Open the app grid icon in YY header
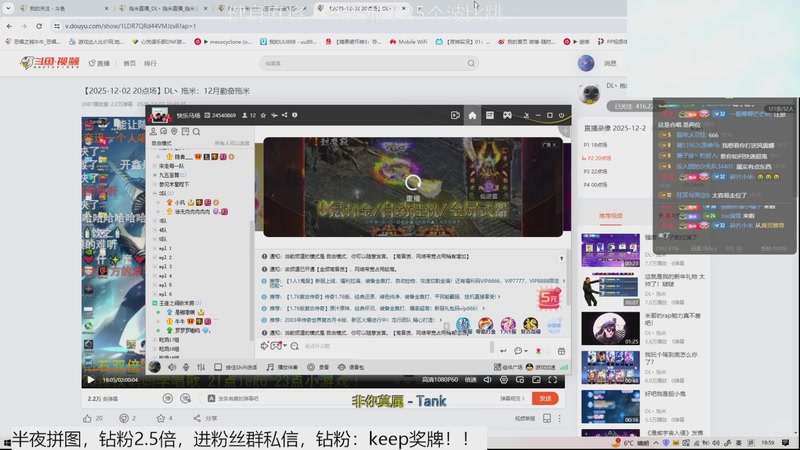The height and width of the screenshot is (450, 800). point(490,115)
